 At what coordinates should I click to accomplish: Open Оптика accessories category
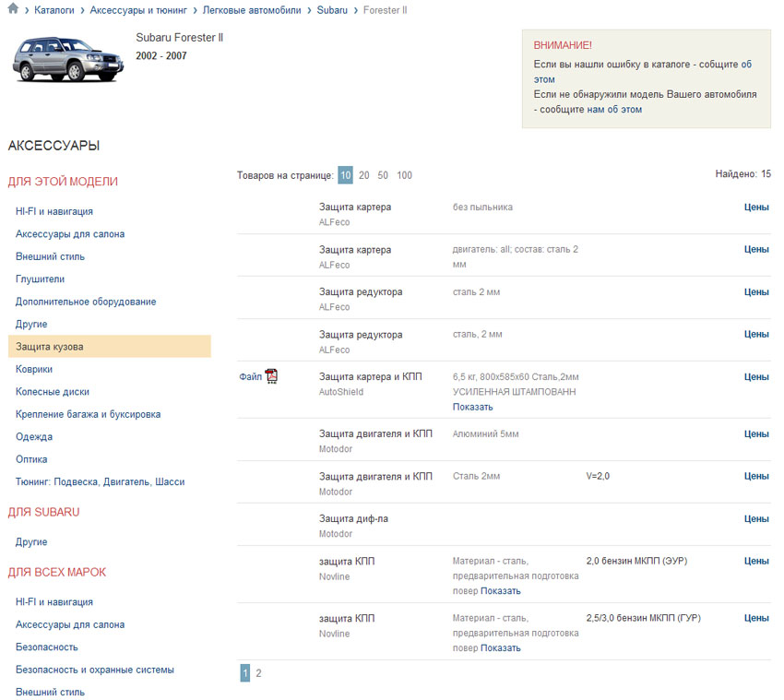point(31,459)
